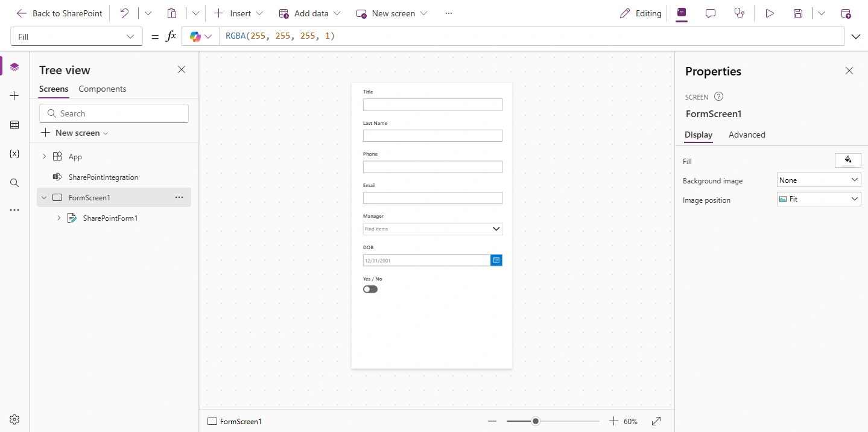Expand the paste options chevron
868x432 pixels.
point(195,13)
